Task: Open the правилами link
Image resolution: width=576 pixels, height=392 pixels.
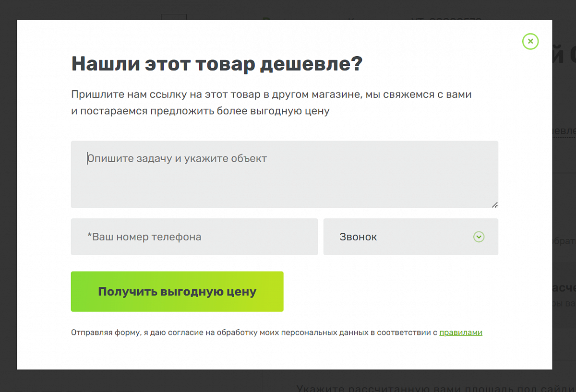Action: click(461, 332)
